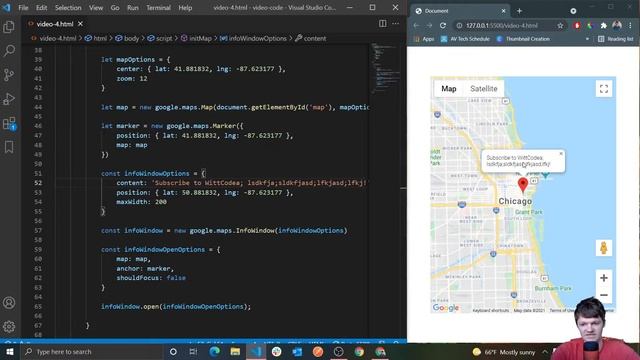Viewport: 640px width, 360px height.
Task: Zoom in on the map
Action: point(604,278)
